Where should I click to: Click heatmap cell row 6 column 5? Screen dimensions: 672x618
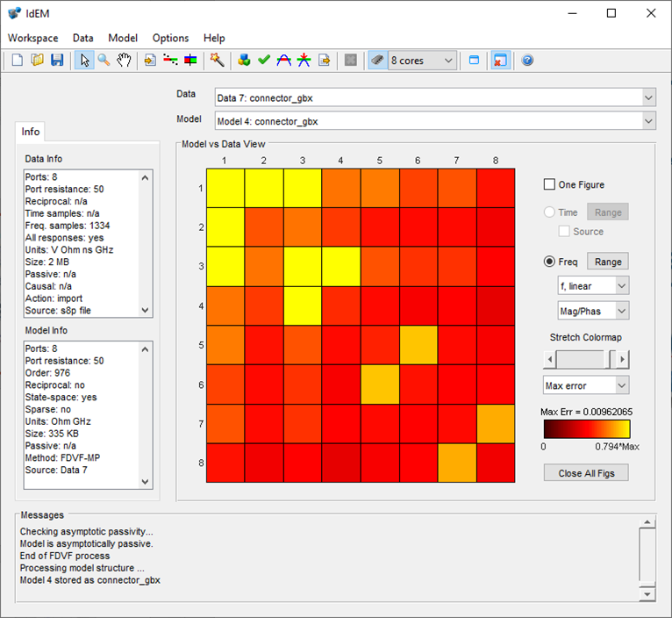[x=380, y=384]
